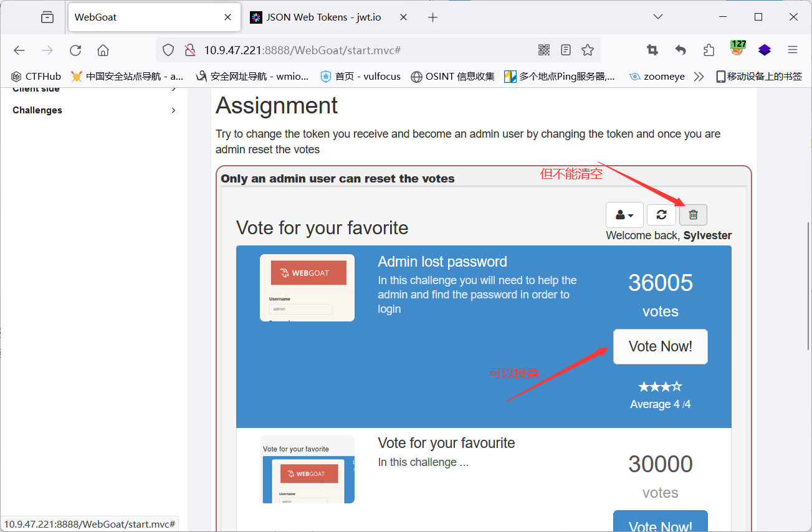Open the 首页 - vulfocus bookmark

tap(360, 77)
